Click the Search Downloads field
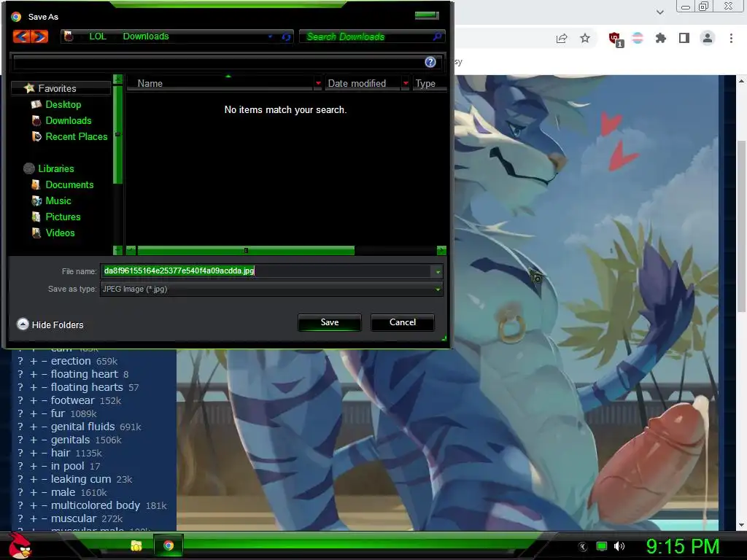Viewport: 747px width, 560px height. (x=367, y=36)
